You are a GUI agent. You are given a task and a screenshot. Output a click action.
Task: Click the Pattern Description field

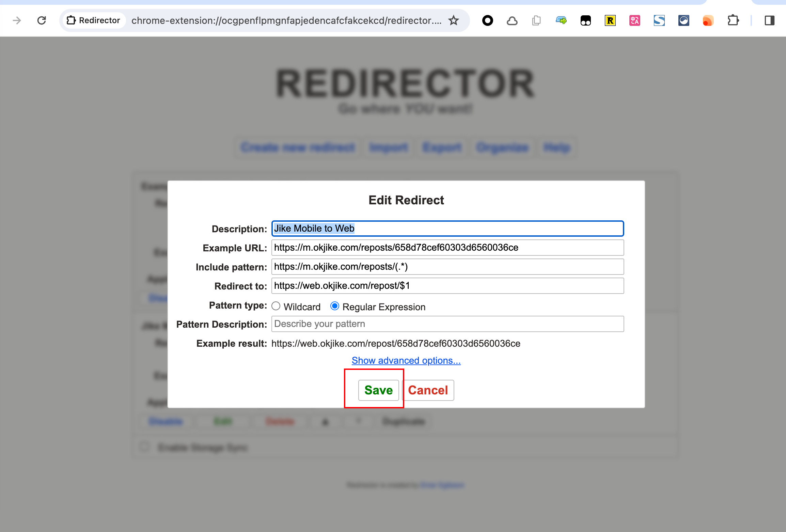[447, 324]
